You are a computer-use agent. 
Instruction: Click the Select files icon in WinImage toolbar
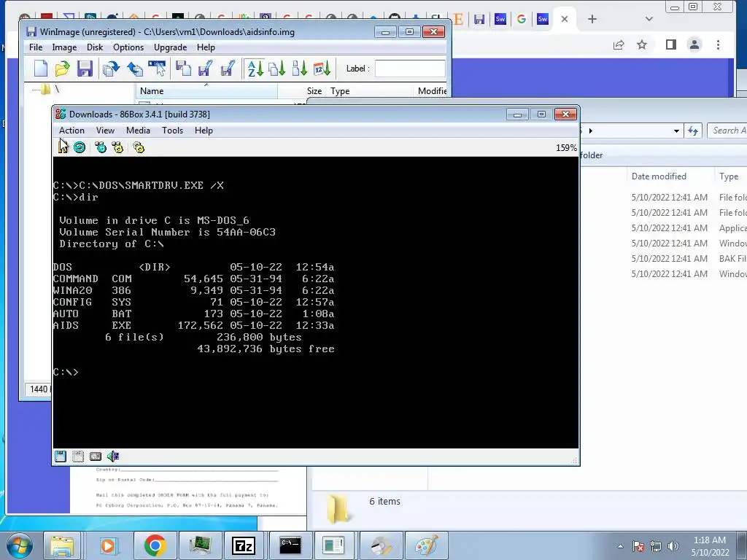point(158,69)
